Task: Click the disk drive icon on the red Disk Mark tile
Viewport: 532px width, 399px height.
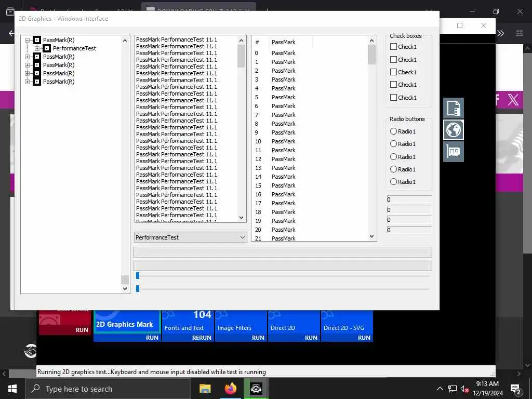Action: coord(50,320)
